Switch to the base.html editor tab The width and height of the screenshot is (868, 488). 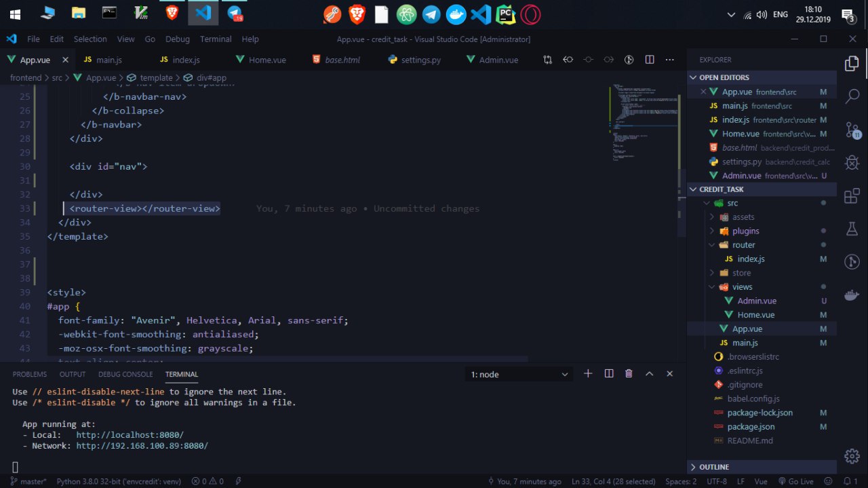tap(342, 60)
